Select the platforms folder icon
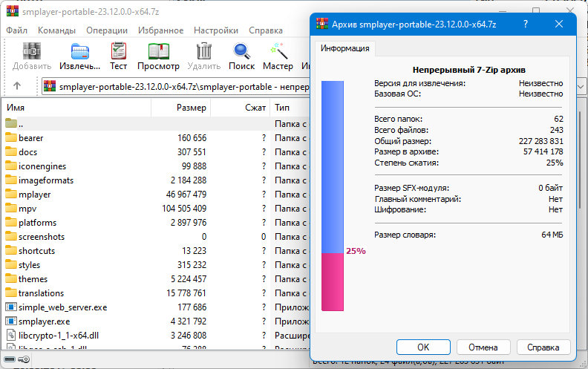Screen dimensions: 588x369 click(x=11, y=223)
